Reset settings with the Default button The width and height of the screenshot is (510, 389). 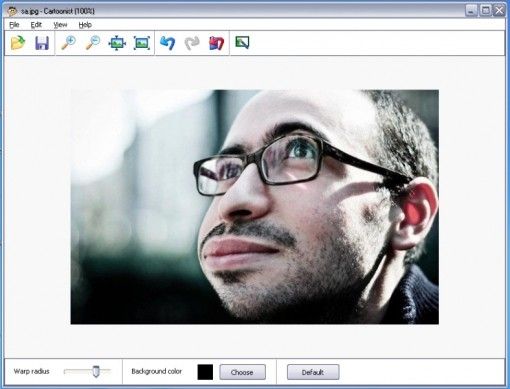[x=313, y=372]
